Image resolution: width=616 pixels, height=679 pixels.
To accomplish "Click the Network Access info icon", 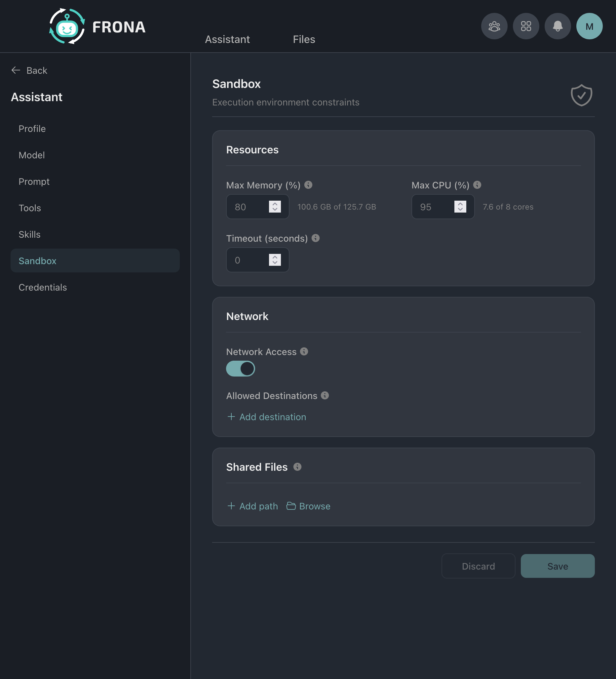I will pyautogui.click(x=305, y=351).
